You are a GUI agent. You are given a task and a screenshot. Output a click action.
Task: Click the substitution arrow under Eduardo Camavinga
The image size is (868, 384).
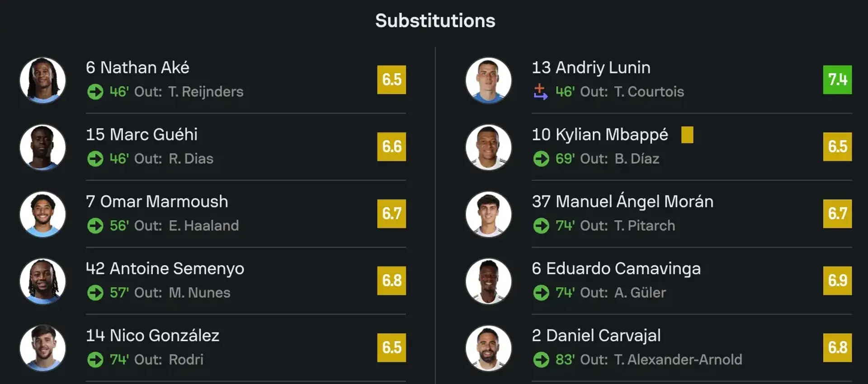coord(541,293)
